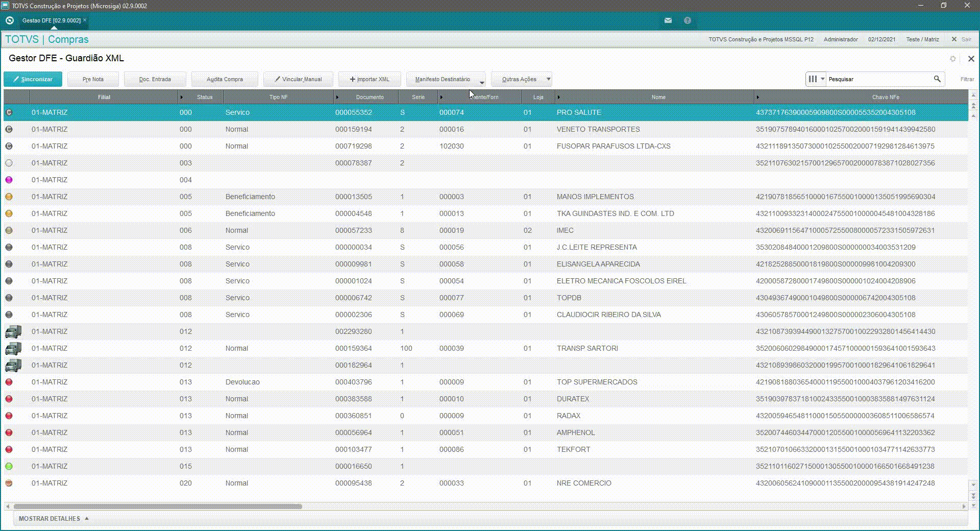Select the CLAUDIOCIR RIBEIRO DA SILVA name cell
The image size is (980, 531).
click(609, 315)
